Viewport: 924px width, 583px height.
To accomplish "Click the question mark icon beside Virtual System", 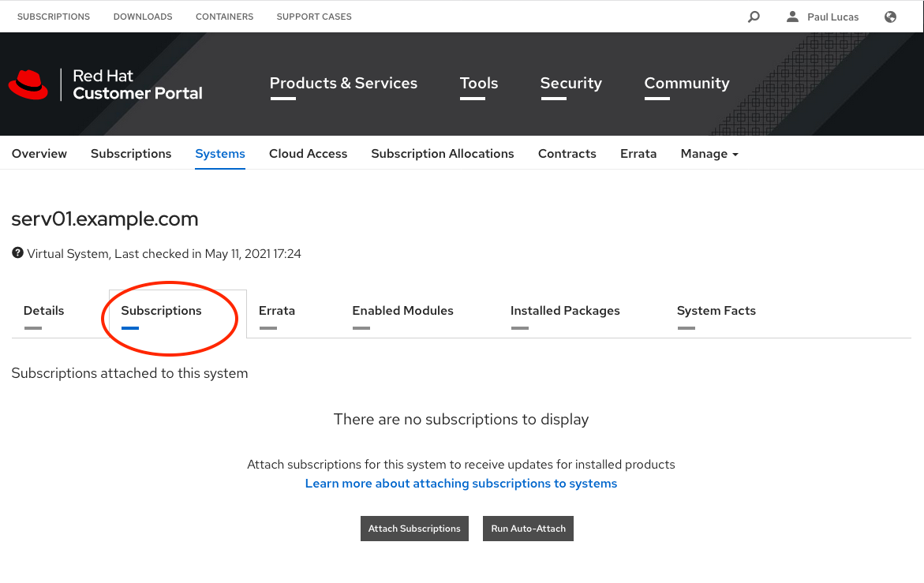I will (17, 253).
